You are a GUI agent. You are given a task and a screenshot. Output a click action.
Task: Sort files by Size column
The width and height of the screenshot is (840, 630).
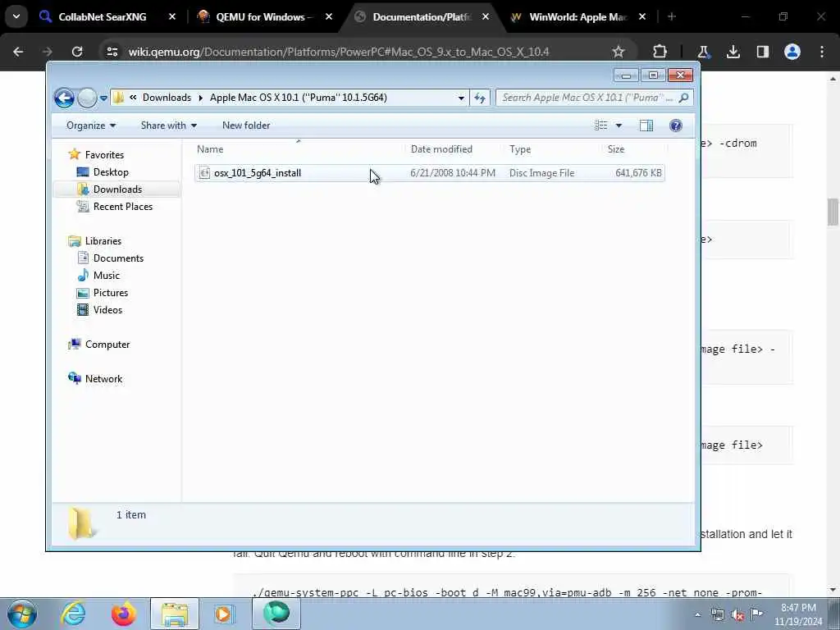[x=633, y=149]
